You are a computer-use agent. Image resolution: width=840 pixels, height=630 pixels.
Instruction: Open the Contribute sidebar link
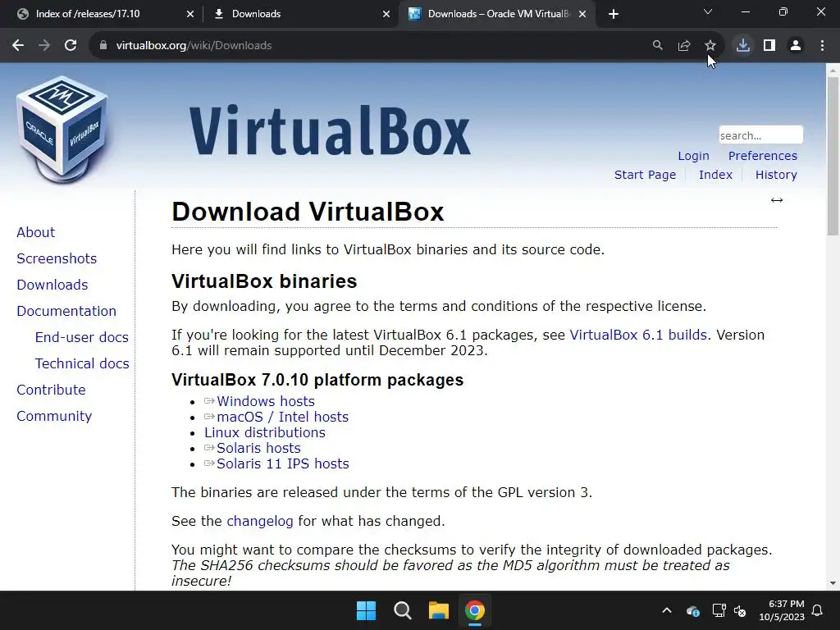click(51, 390)
